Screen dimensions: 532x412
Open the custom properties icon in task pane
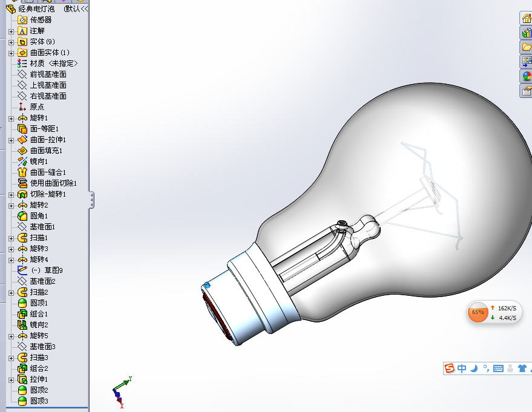click(x=526, y=91)
